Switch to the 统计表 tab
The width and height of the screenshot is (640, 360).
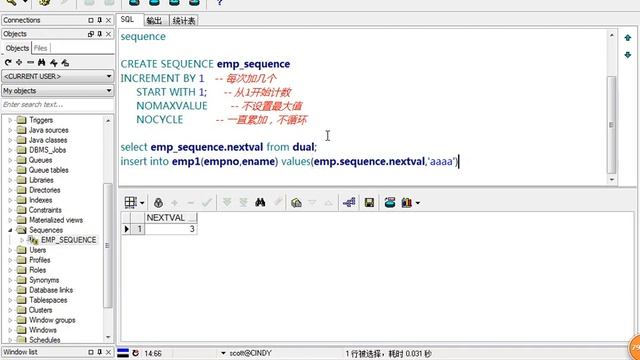point(184,20)
